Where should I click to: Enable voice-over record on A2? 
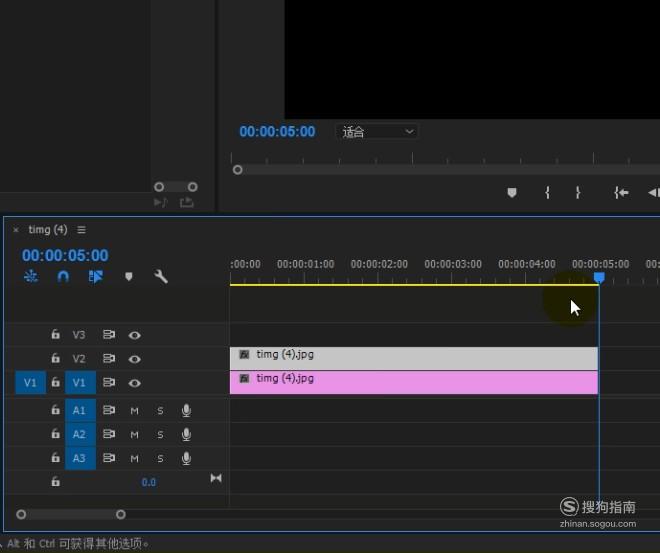(x=186, y=434)
